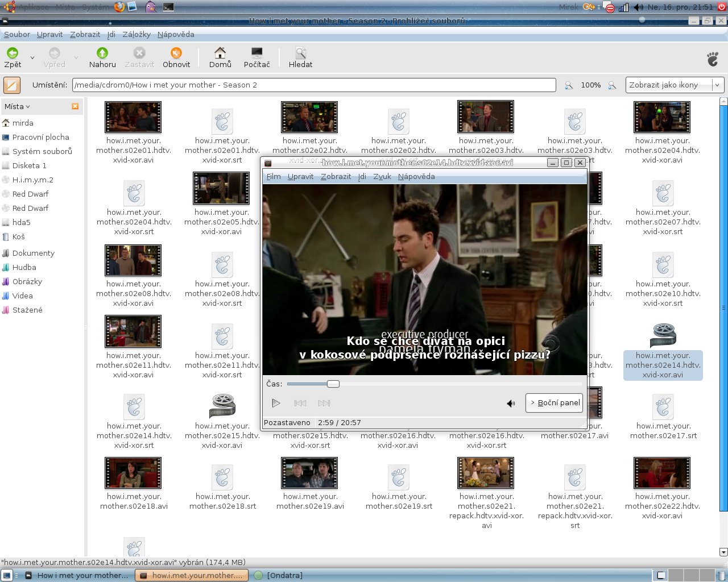
Task: Open file search with Hledat
Action: click(x=300, y=58)
